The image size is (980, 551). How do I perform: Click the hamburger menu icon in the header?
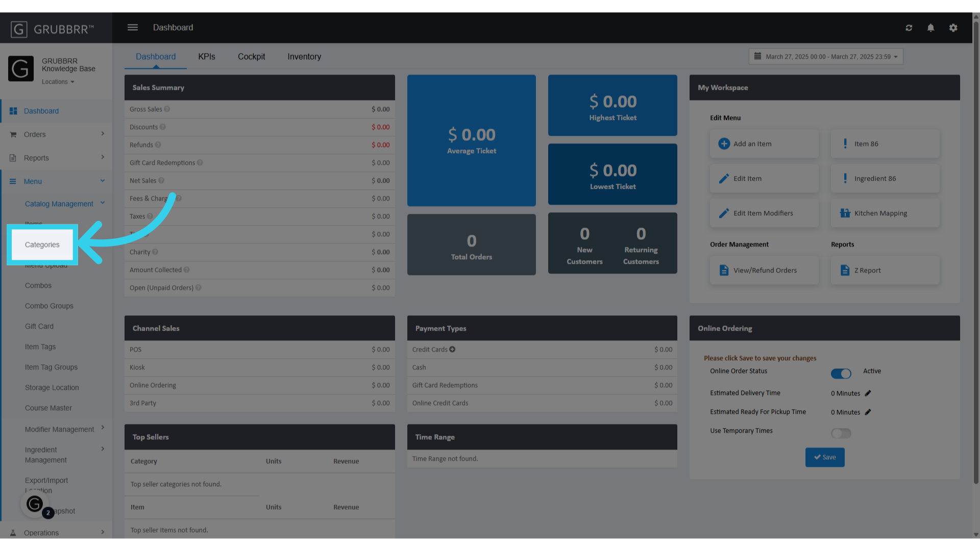tap(133, 28)
